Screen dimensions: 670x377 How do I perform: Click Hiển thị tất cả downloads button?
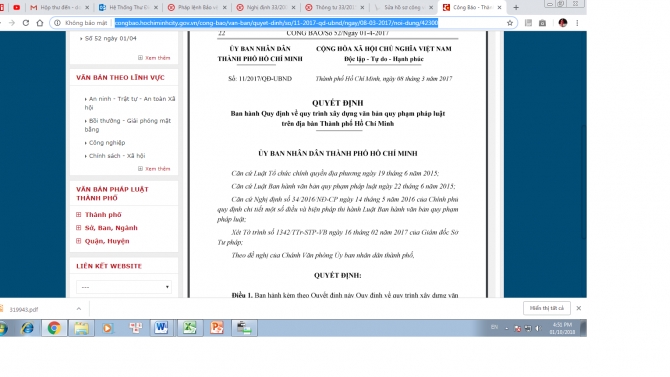(547, 308)
